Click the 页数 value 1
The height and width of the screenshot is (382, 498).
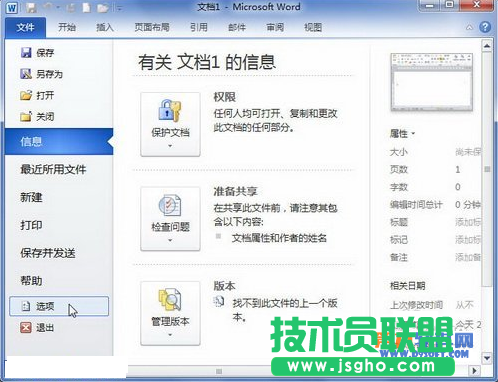[x=458, y=170]
